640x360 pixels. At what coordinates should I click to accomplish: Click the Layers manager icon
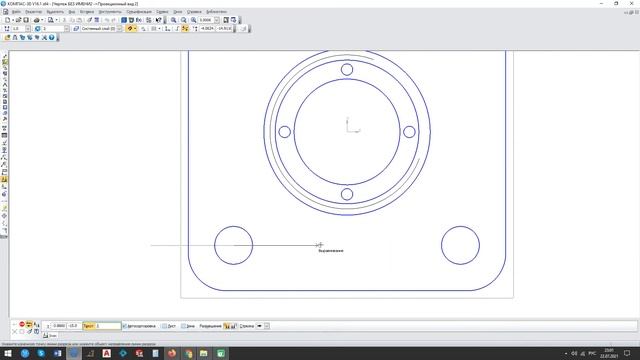pyautogui.click(x=76, y=29)
